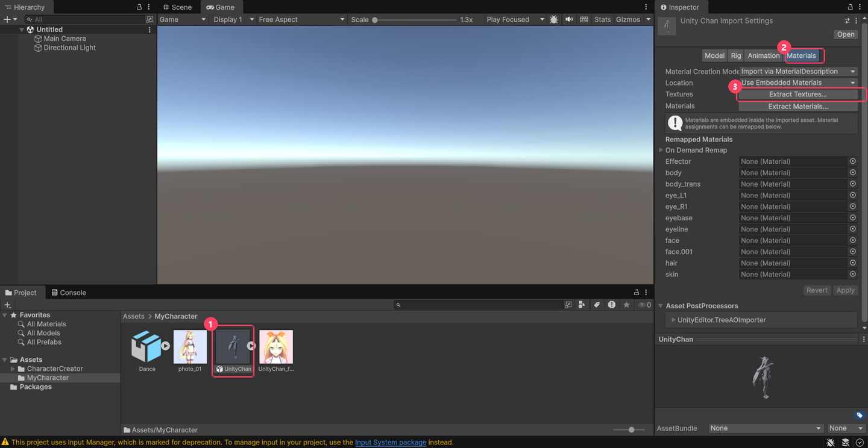Lock the Hierarchy panel
The image size is (868, 448).
tap(139, 7)
